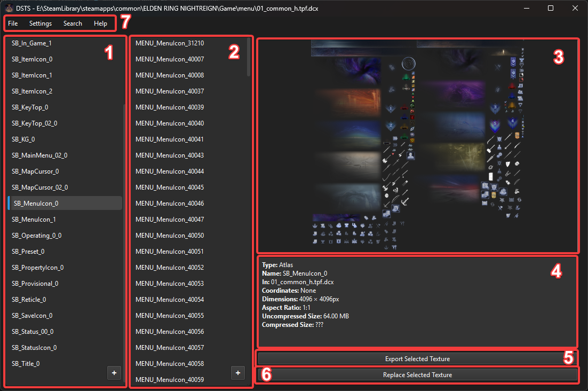Select MENU_MenuIcon_40007 texture

(x=189, y=59)
